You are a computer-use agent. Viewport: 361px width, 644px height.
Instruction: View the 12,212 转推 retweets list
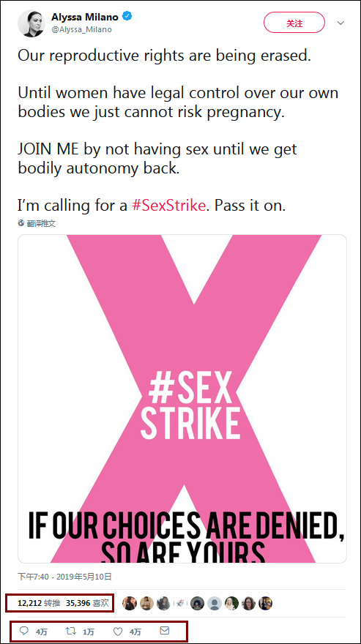pyautogui.click(x=39, y=603)
